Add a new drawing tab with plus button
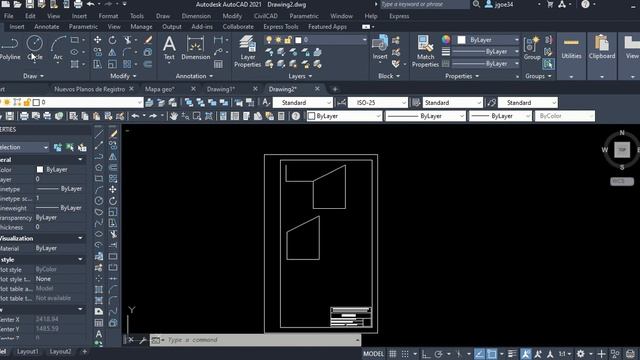640x360 pixels. click(335, 89)
